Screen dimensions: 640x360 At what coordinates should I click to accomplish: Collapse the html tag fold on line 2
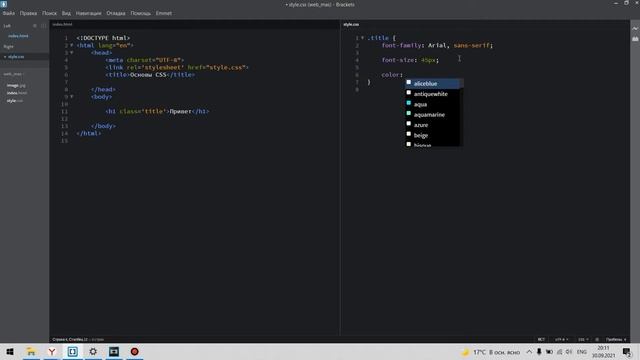point(71,45)
